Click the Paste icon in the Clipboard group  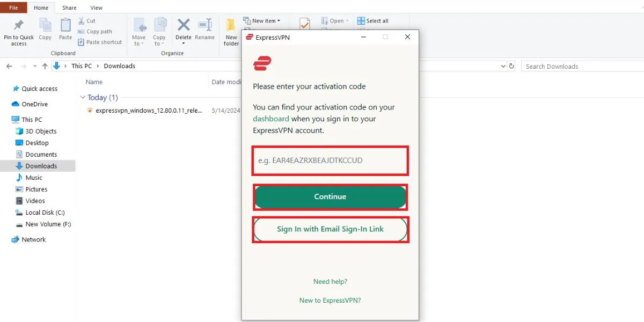65,30
